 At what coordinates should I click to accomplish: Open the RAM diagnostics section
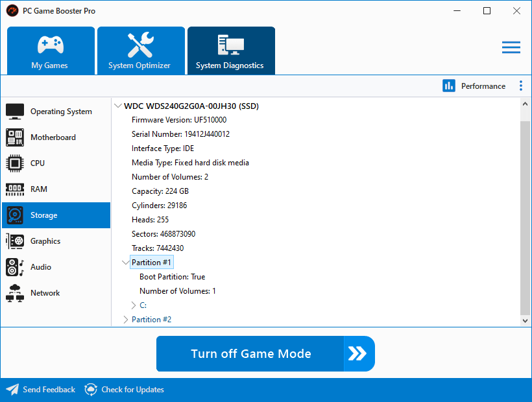tap(16, 189)
